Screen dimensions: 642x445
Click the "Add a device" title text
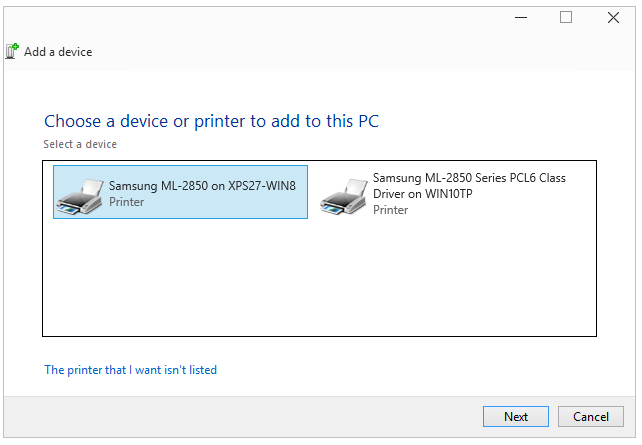[58, 52]
